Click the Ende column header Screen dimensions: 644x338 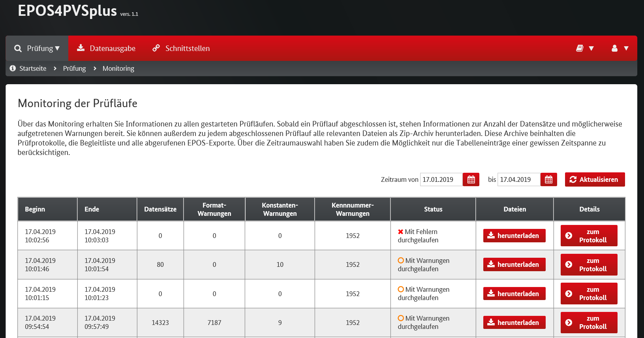click(107, 209)
